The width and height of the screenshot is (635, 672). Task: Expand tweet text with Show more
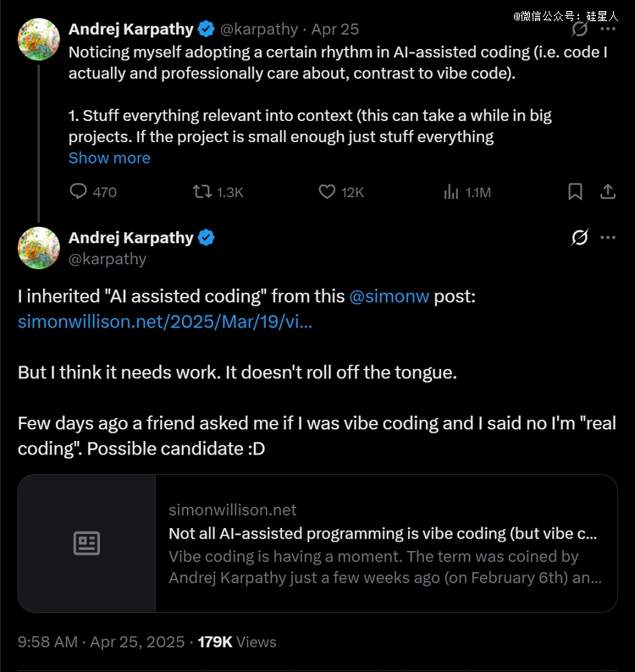coord(109,157)
